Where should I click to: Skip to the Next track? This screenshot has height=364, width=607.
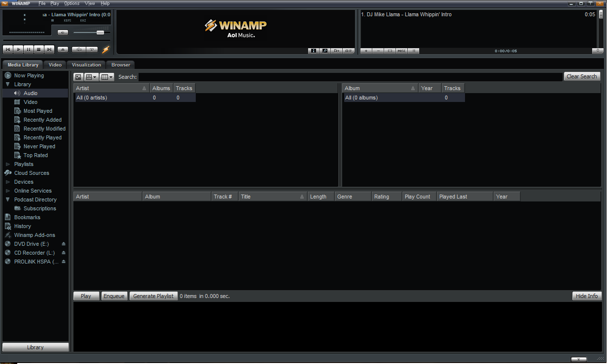tap(49, 49)
